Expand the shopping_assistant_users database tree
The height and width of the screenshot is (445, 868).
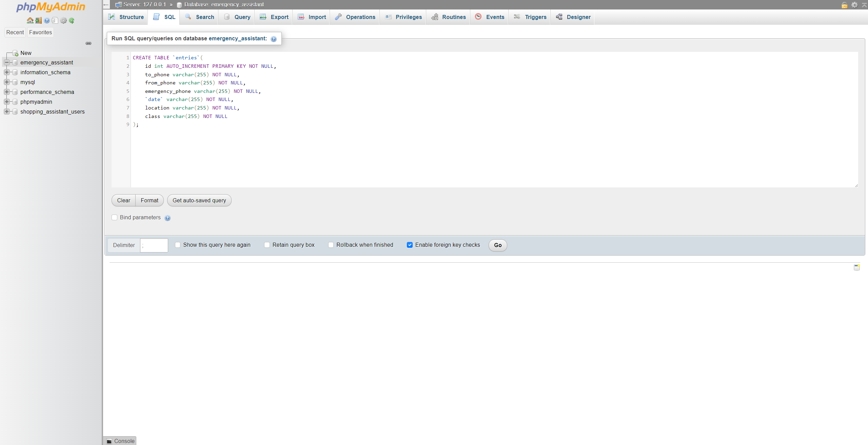pyautogui.click(x=6, y=112)
